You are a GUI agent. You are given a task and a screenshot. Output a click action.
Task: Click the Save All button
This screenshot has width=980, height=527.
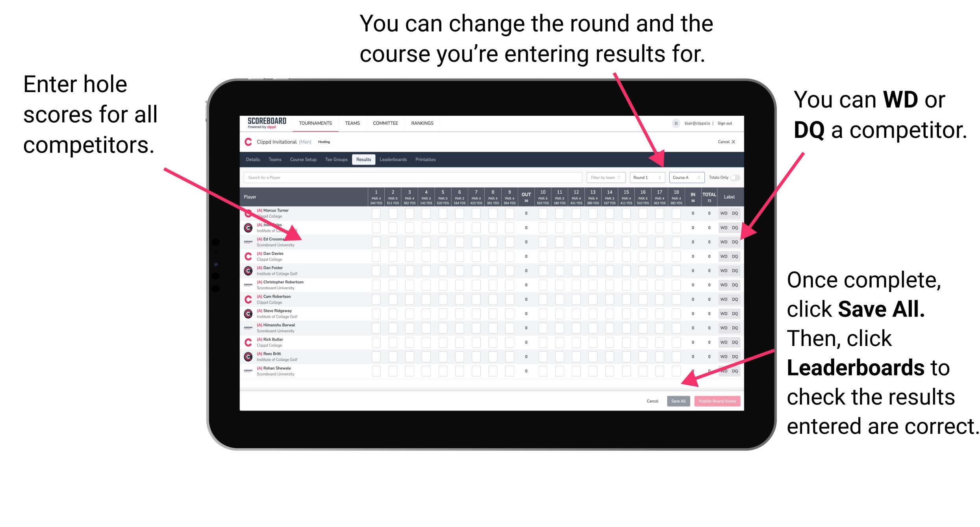(678, 401)
